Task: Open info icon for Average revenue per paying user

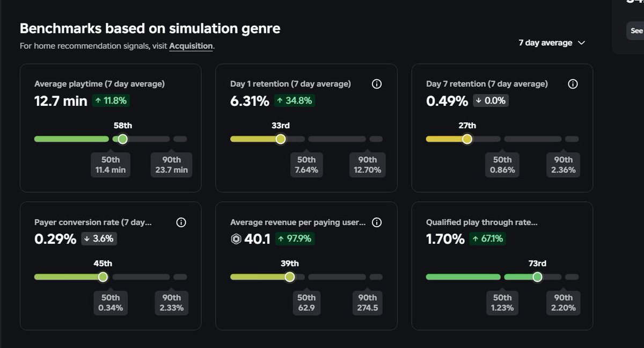Action: coord(377,222)
